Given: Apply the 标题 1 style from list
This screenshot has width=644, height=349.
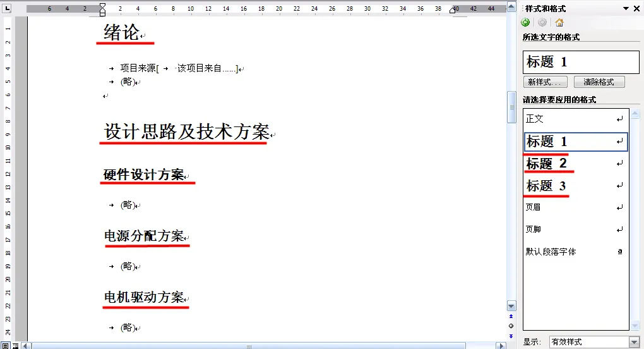Looking at the screenshot, I should 575,142.
